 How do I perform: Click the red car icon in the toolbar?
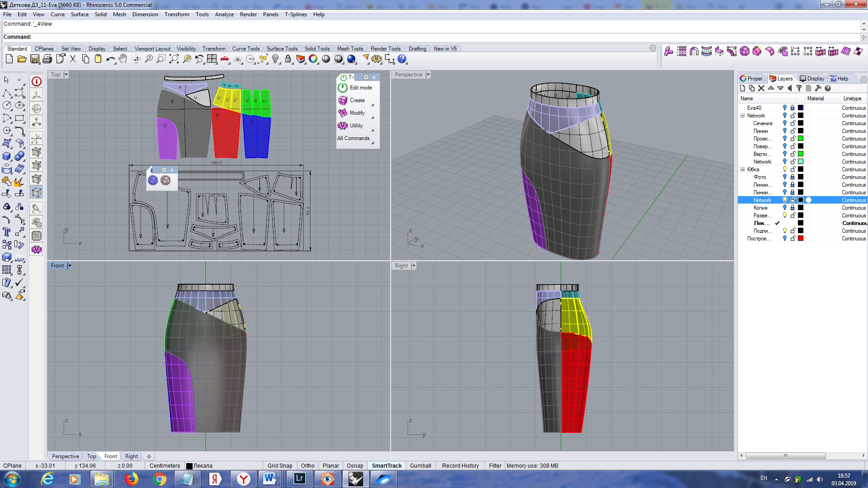pyautogui.click(x=225, y=59)
